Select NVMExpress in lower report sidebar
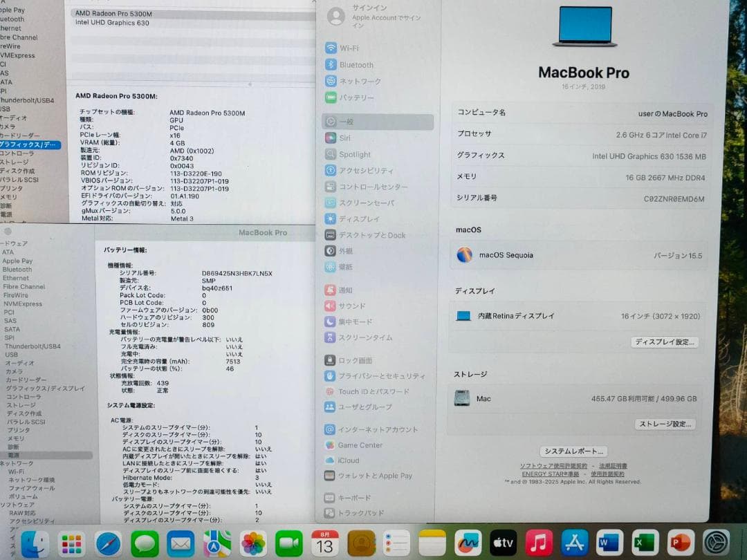The width and height of the screenshot is (747, 560). (23, 304)
